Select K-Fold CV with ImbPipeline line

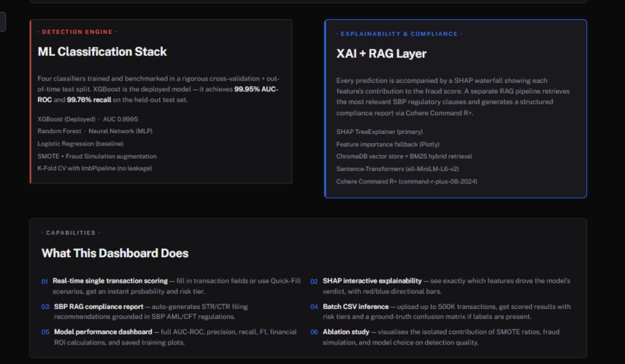pos(95,168)
